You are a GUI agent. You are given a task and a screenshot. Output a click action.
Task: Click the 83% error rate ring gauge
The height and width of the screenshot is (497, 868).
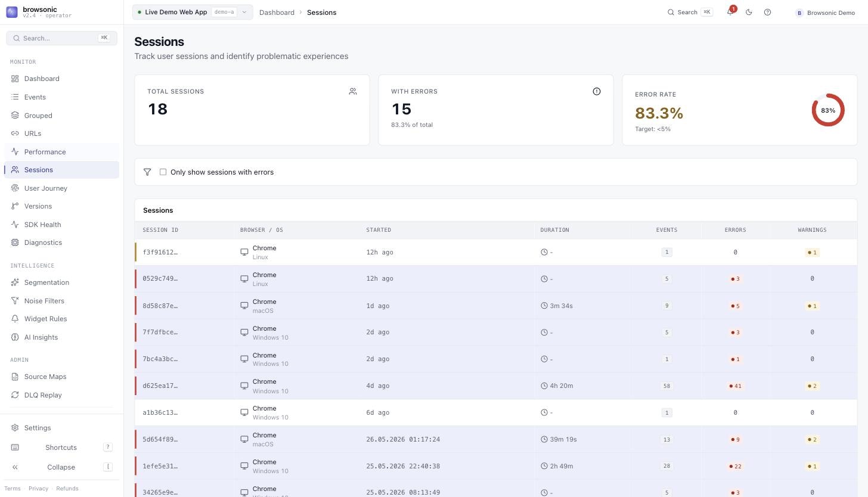click(x=828, y=110)
